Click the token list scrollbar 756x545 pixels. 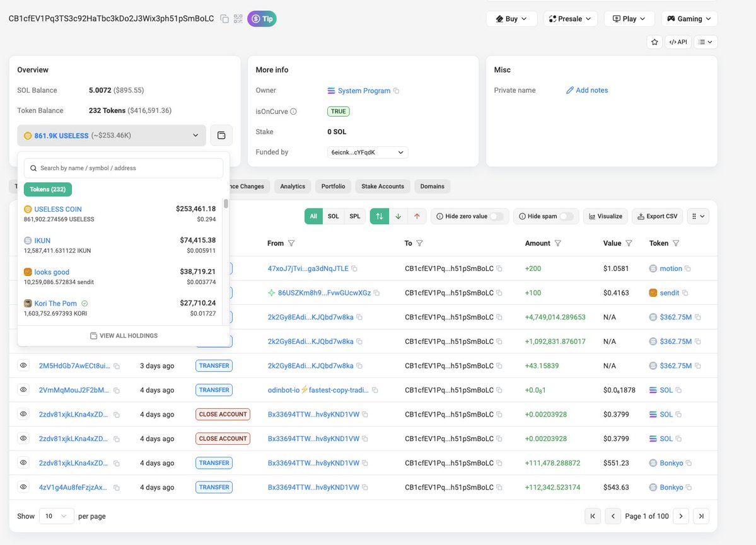(x=226, y=204)
